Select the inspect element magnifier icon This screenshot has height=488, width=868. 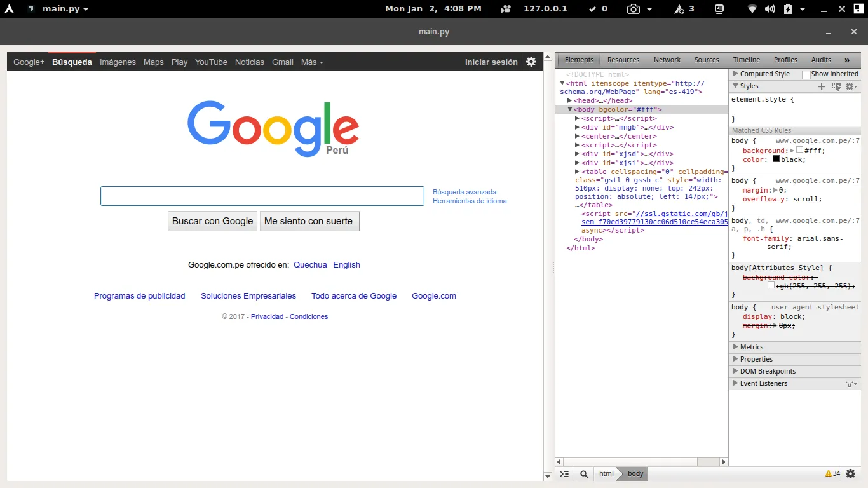tap(584, 473)
